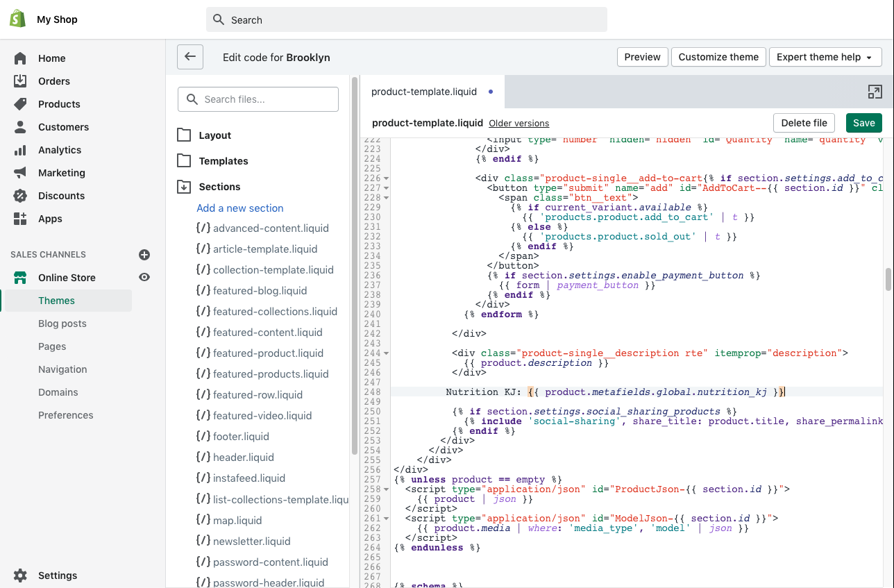
Task: Click Add a new section link
Action: [x=240, y=208]
